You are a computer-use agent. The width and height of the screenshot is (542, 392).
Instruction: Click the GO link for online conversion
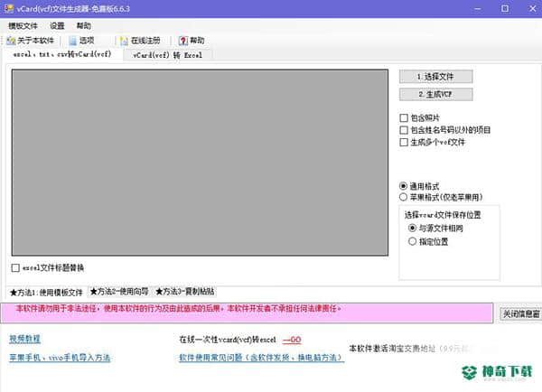tap(292, 340)
